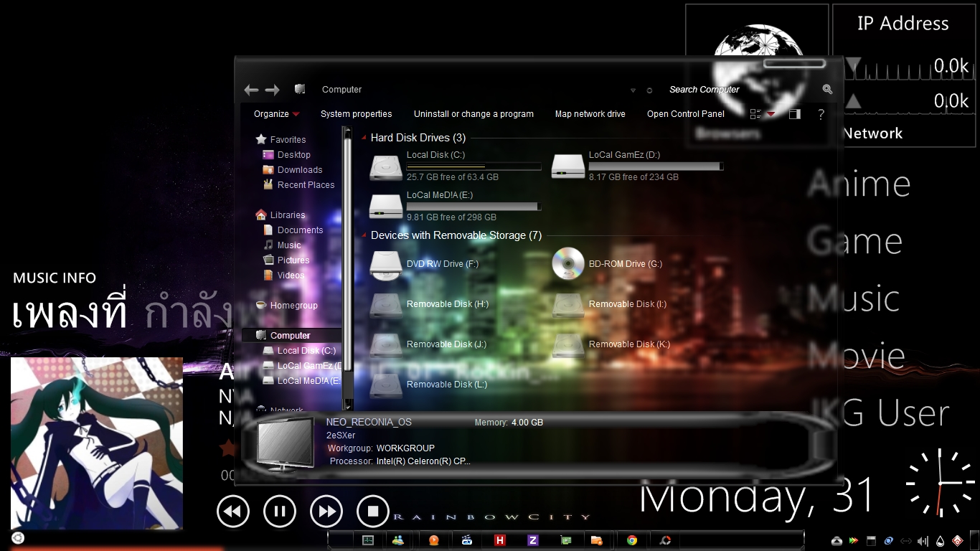Open the view options dropdown arrow
980x551 pixels.
tap(771, 114)
